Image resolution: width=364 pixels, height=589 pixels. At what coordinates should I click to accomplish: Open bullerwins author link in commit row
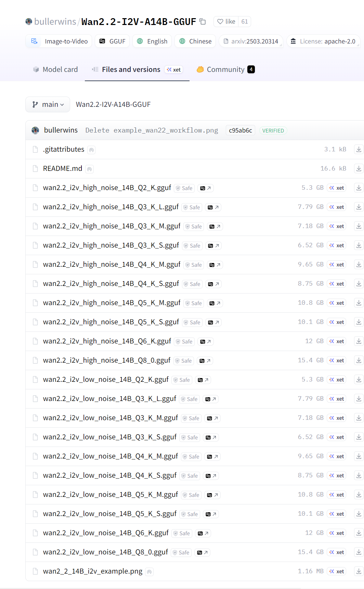point(61,130)
